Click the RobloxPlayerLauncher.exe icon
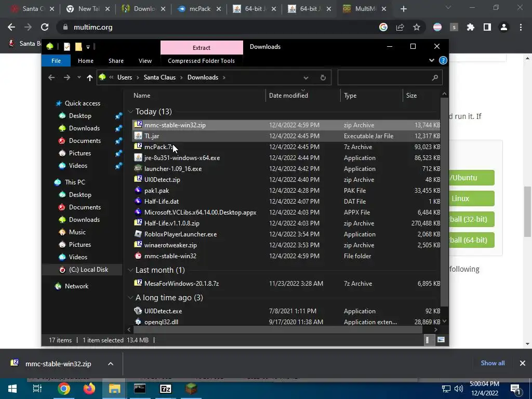Viewport: 532px width, 399px height. pyautogui.click(x=138, y=234)
